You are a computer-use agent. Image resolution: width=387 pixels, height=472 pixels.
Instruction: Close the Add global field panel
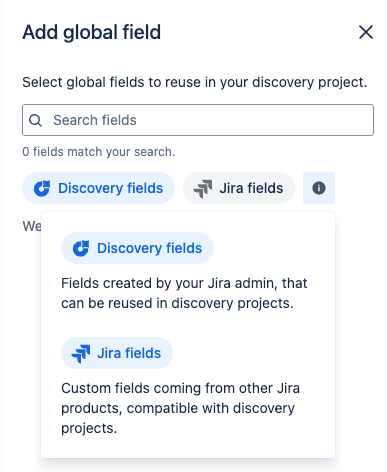(x=366, y=32)
